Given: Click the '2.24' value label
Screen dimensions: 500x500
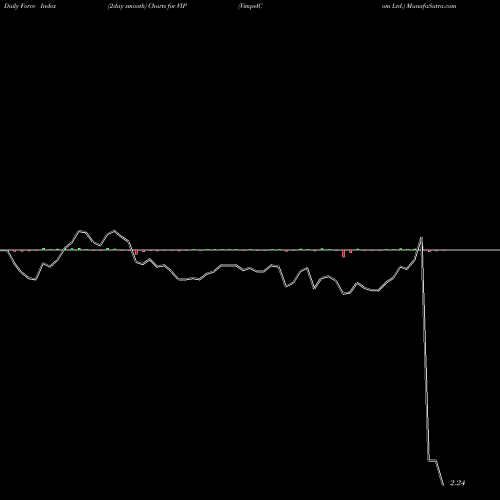Looking at the screenshot, I should point(457,483).
